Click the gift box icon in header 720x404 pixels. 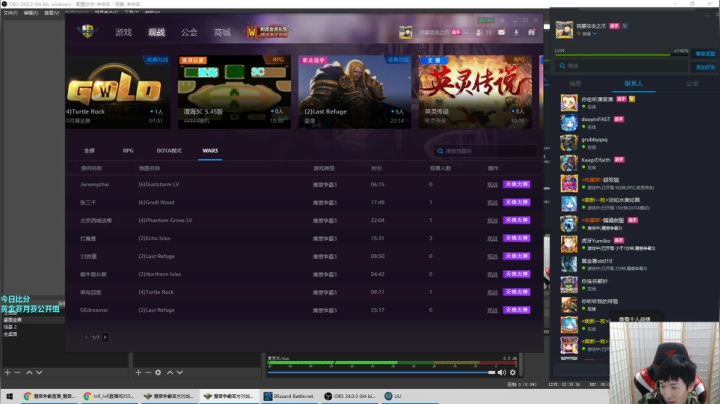(531, 32)
